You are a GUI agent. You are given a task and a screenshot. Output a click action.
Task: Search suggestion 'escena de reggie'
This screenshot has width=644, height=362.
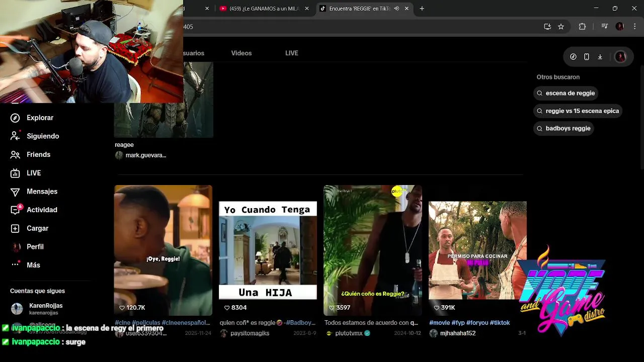click(x=566, y=93)
